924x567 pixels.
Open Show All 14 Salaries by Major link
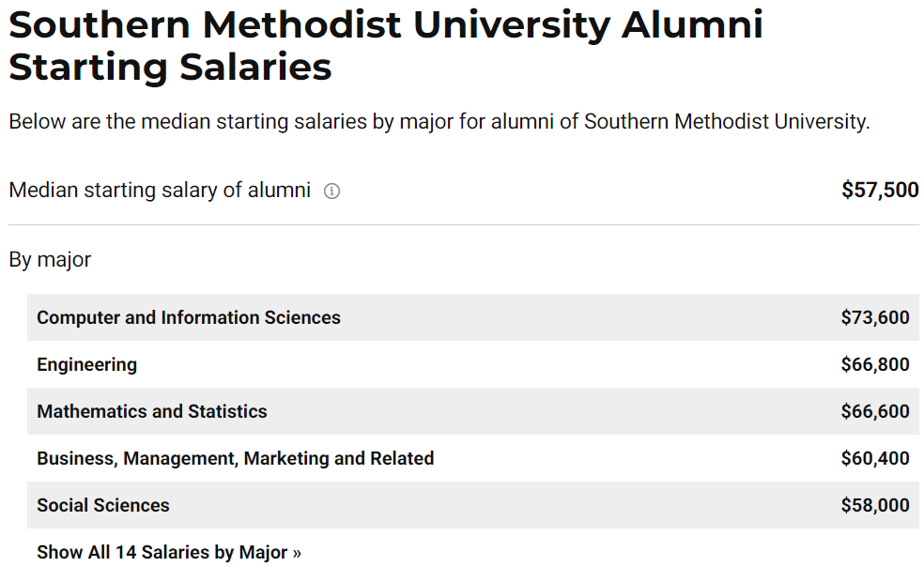tap(168, 552)
